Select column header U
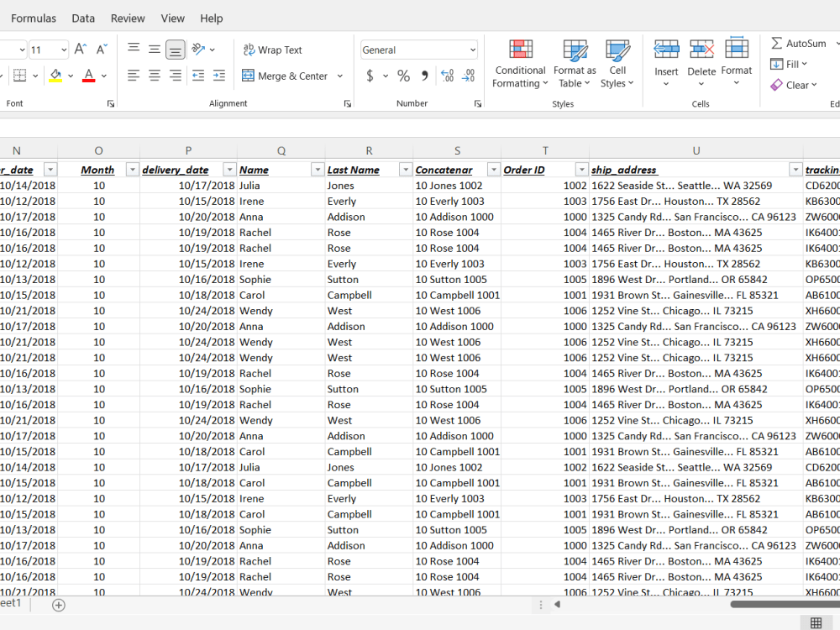840x630 pixels. pyautogui.click(x=696, y=151)
